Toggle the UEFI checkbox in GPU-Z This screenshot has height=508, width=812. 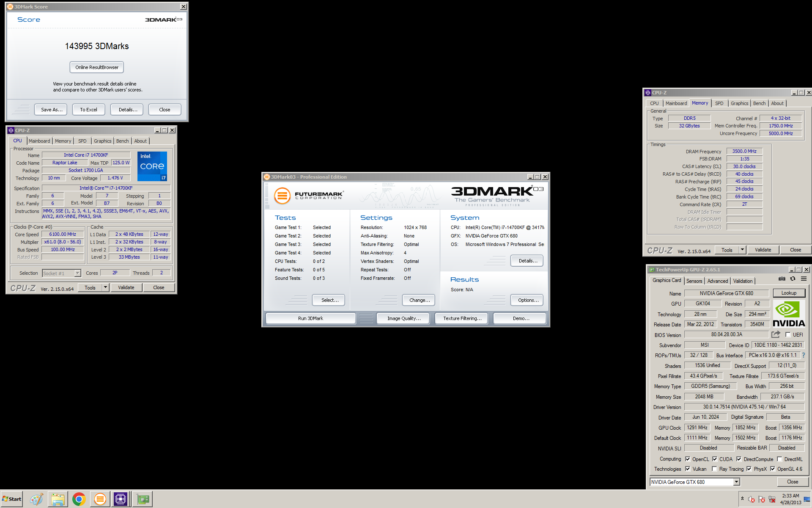(x=788, y=335)
